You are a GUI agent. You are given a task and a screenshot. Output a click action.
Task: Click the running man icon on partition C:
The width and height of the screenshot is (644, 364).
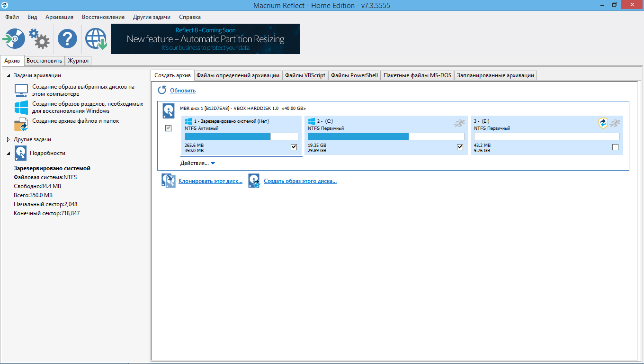(459, 123)
